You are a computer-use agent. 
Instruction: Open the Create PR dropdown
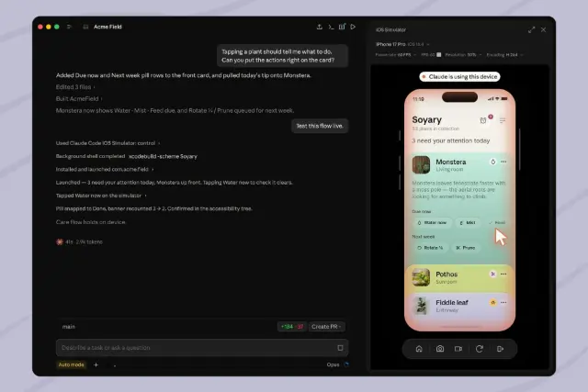[326, 327]
